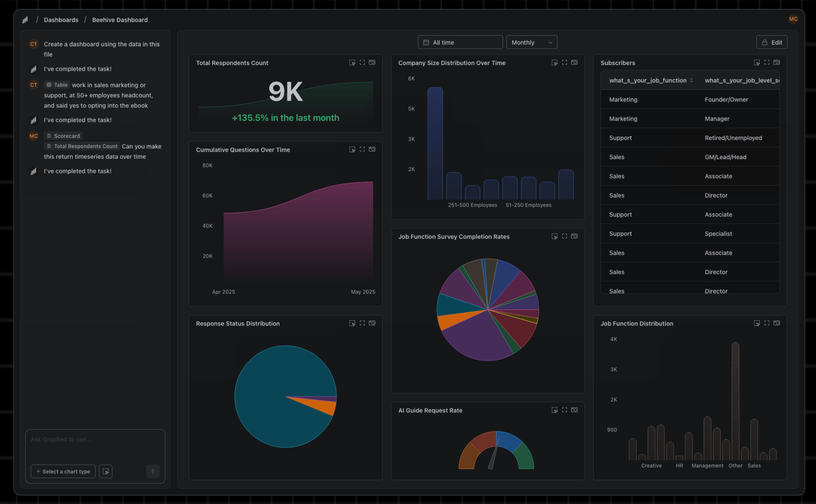The height and width of the screenshot is (504, 816).
Task: Click element-select icon in chat input box
Action: click(x=106, y=471)
